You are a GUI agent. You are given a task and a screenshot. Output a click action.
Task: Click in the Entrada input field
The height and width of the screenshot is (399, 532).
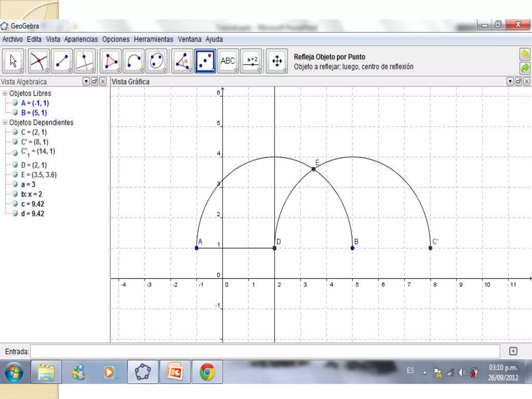265,351
